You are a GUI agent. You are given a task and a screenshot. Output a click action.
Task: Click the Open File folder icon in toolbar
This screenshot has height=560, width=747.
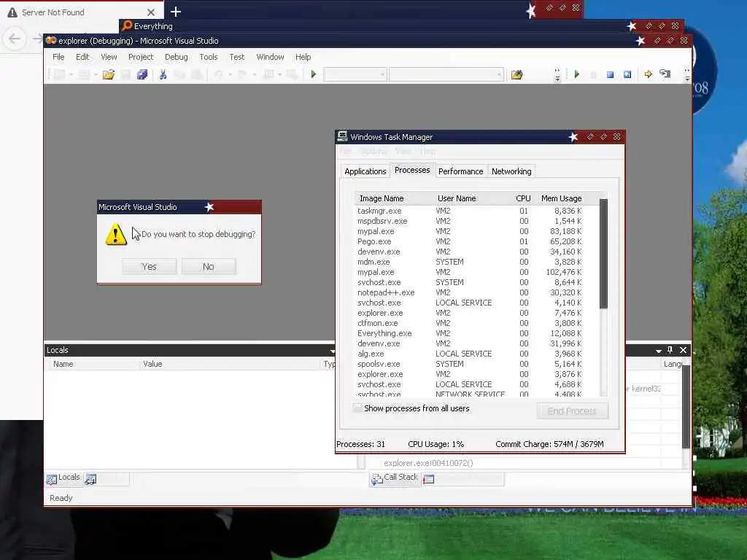pos(109,74)
